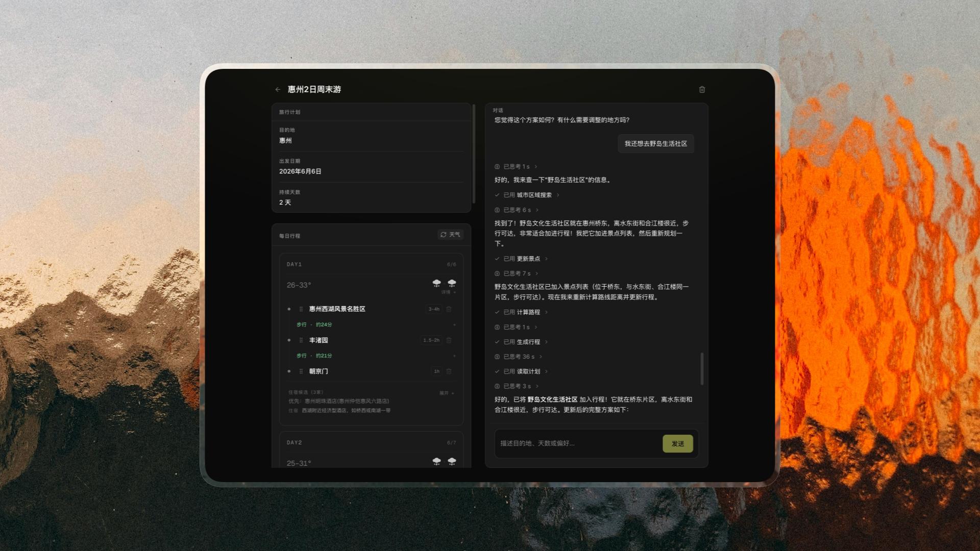Expand the 已思考 3 s thinking row
Viewport: 980px width, 551px height.
coord(517,386)
